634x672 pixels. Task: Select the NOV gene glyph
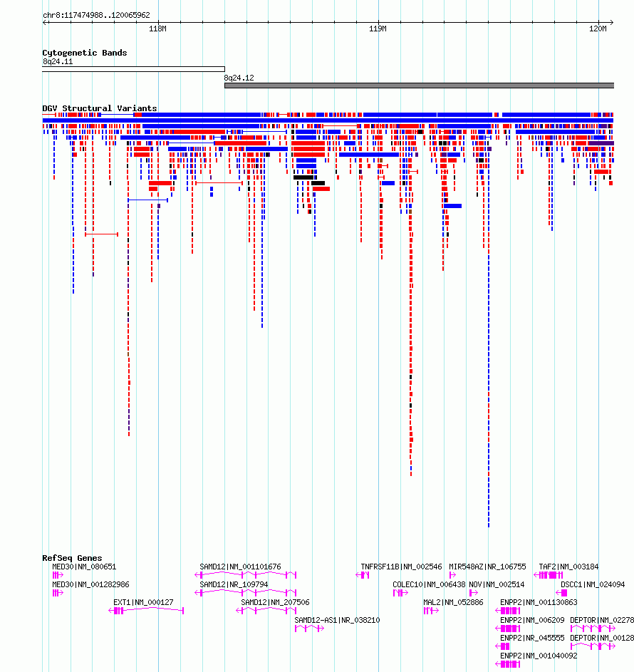pos(473,593)
